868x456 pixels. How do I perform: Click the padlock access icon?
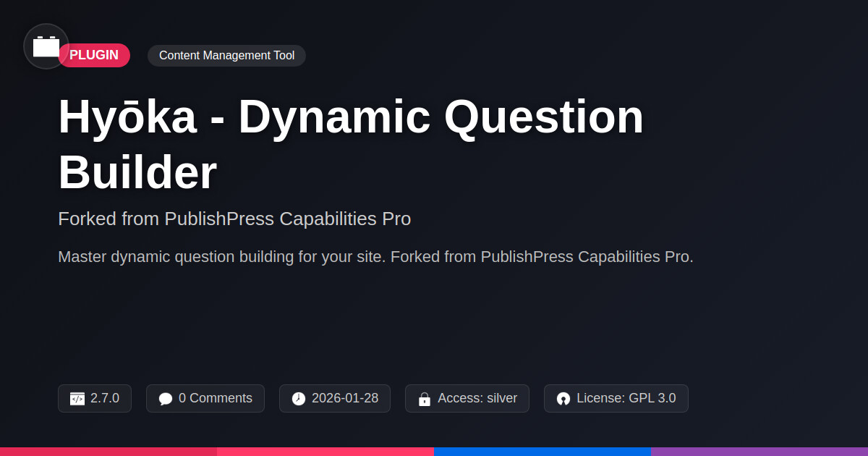pos(425,399)
